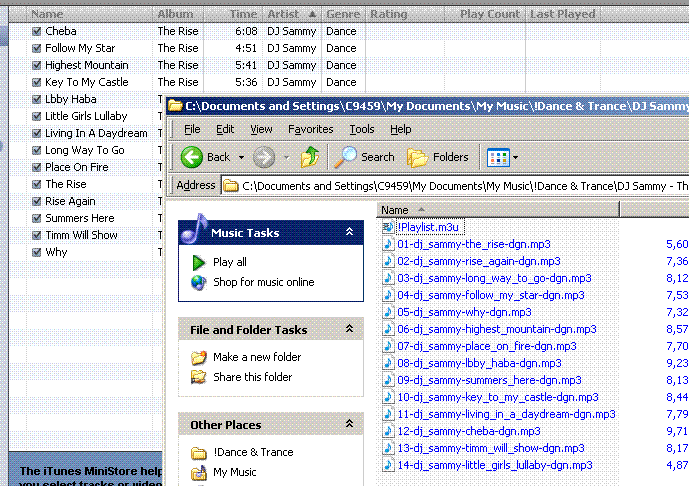
Task: Select icon of 09-dj_sammy-summers_here-dgn.mp3
Action: tap(388, 381)
